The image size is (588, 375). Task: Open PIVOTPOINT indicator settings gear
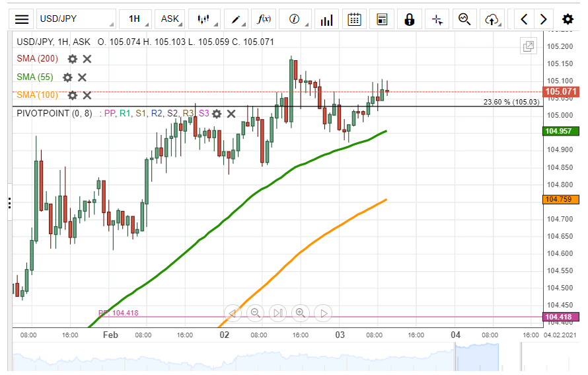pos(217,114)
